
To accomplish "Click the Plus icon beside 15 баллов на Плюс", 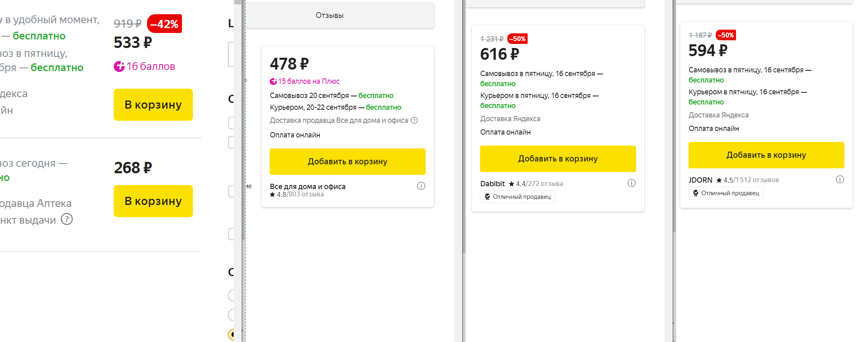I will [x=273, y=81].
